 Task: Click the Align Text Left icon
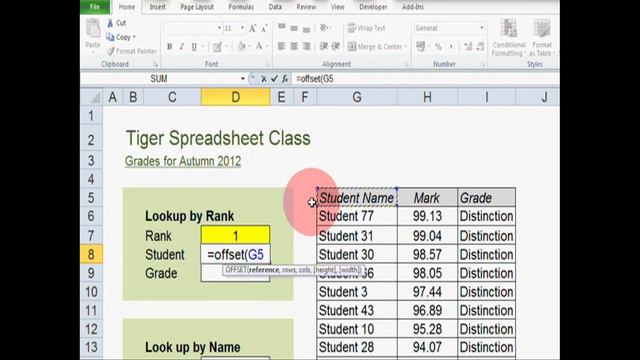(282, 47)
